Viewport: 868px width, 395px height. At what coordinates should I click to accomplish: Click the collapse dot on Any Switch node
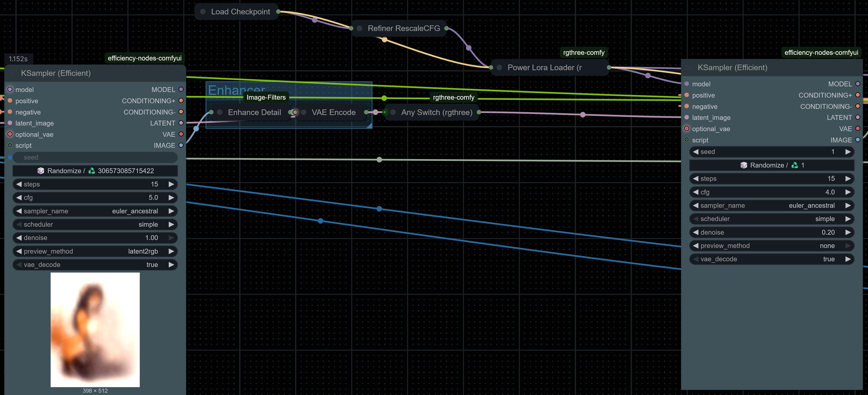pos(393,112)
